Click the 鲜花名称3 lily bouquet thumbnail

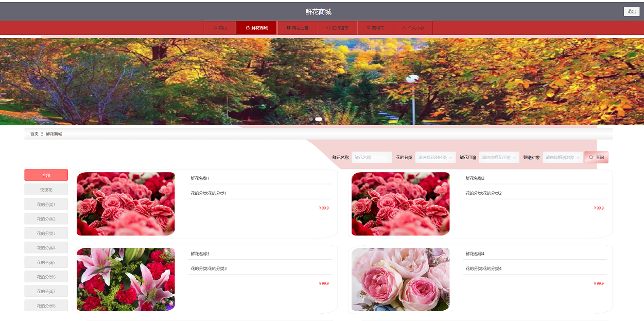point(126,279)
